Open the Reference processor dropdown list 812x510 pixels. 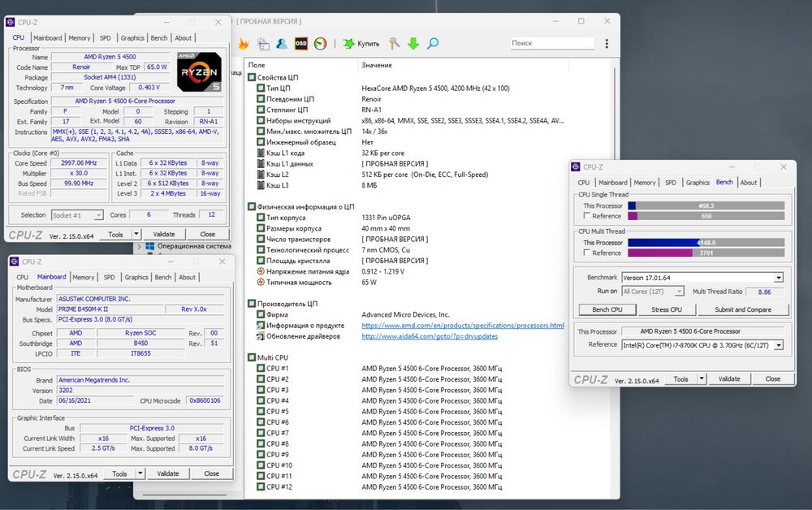[779, 345]
